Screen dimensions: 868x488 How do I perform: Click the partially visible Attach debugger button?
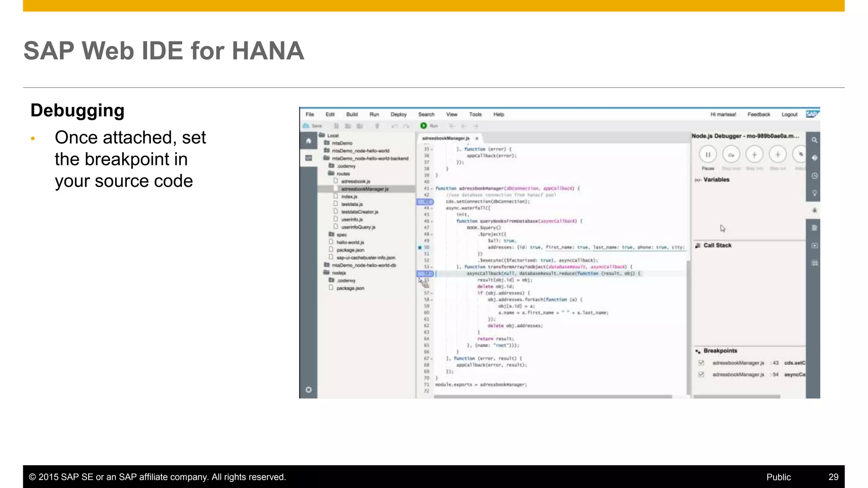tap(799, 155)
